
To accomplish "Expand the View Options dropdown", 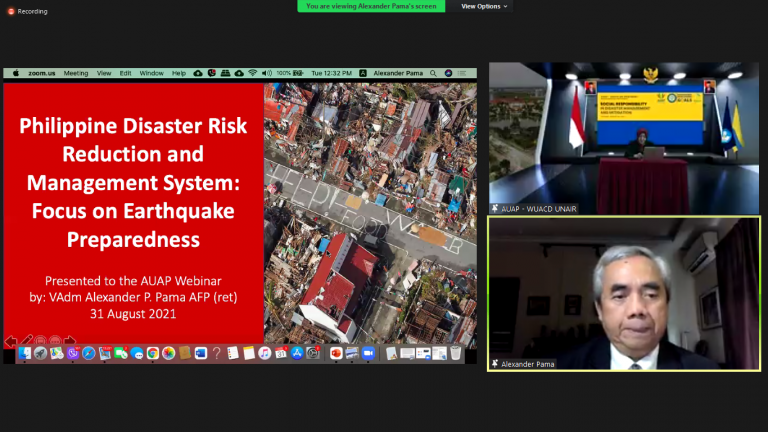I will coord(484,6).
